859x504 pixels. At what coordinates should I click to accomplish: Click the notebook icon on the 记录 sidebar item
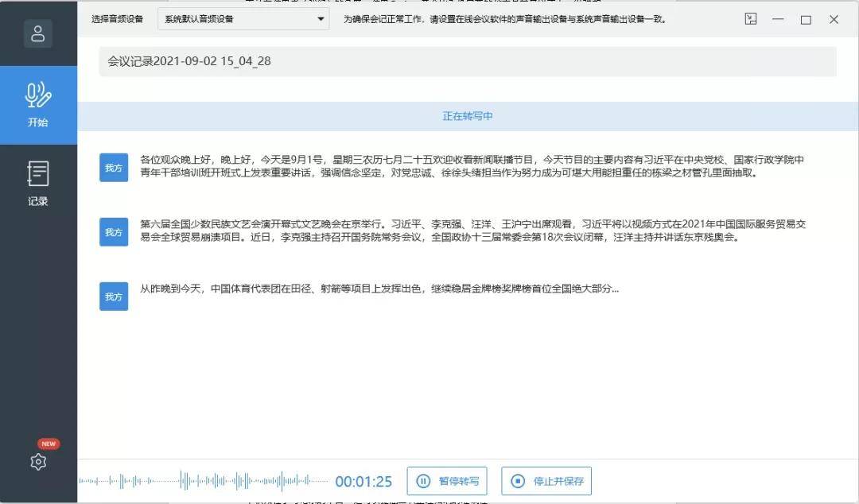coord(37,173)
